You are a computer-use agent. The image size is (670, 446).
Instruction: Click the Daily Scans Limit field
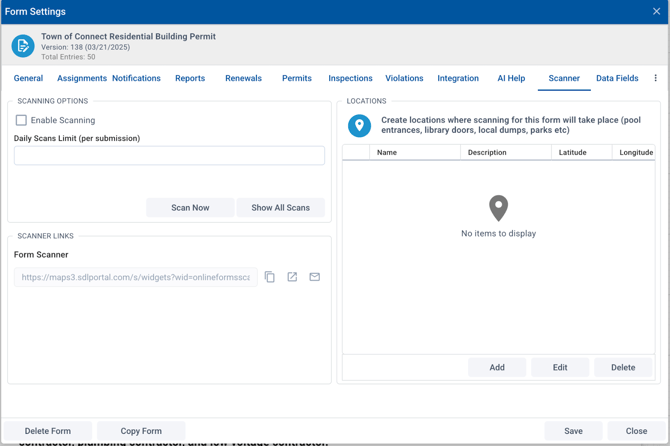pos(169,156)
